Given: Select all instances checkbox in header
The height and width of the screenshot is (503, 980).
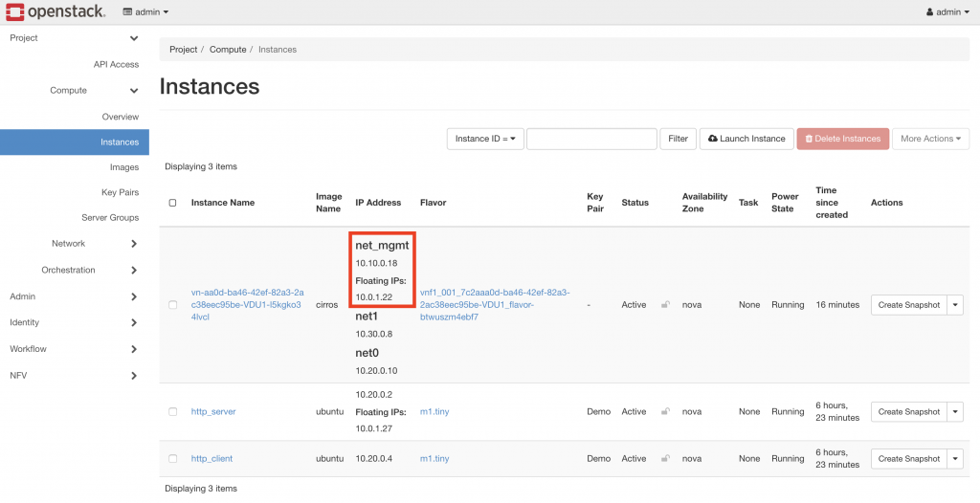Looking at the screenshot, I should 172,203.
